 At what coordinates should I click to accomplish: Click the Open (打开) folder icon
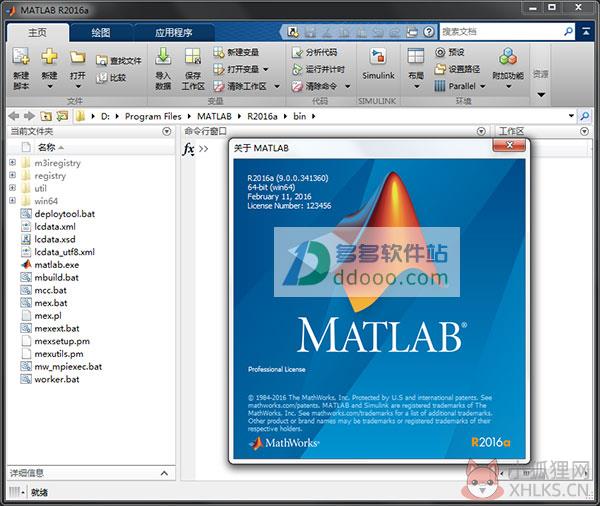(x=78, y=57)
